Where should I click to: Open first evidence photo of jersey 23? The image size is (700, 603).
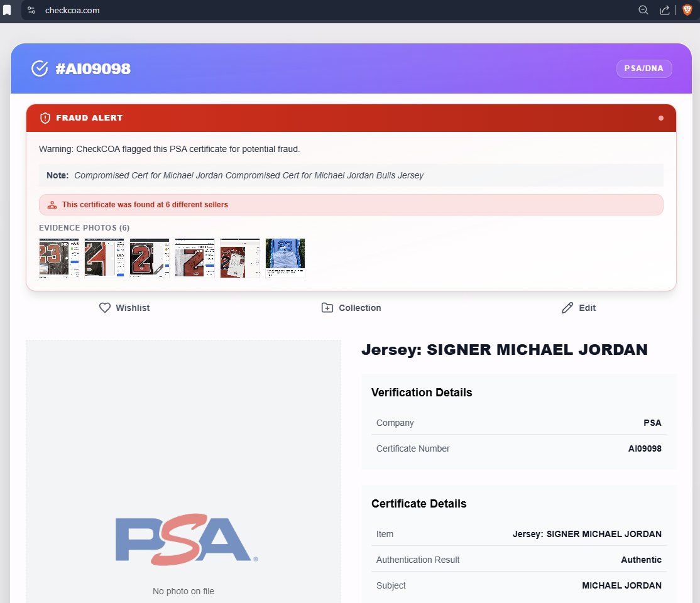click(59, 258)
